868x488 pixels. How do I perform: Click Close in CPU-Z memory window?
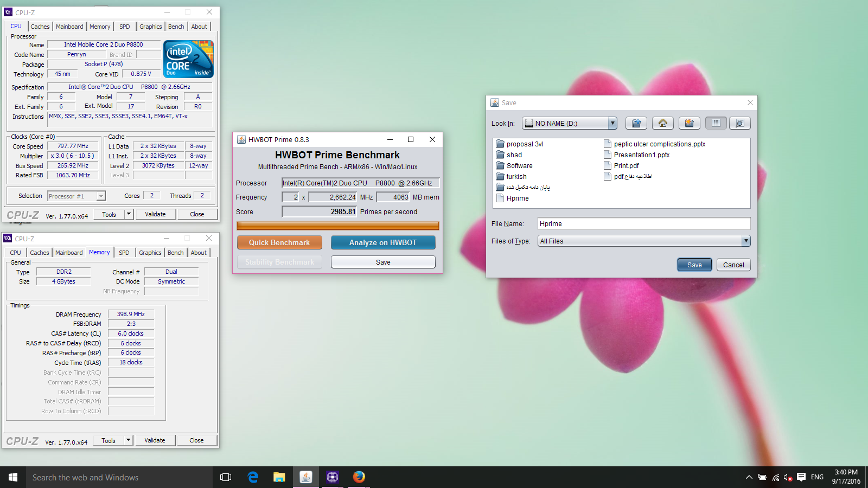(196, 440)
